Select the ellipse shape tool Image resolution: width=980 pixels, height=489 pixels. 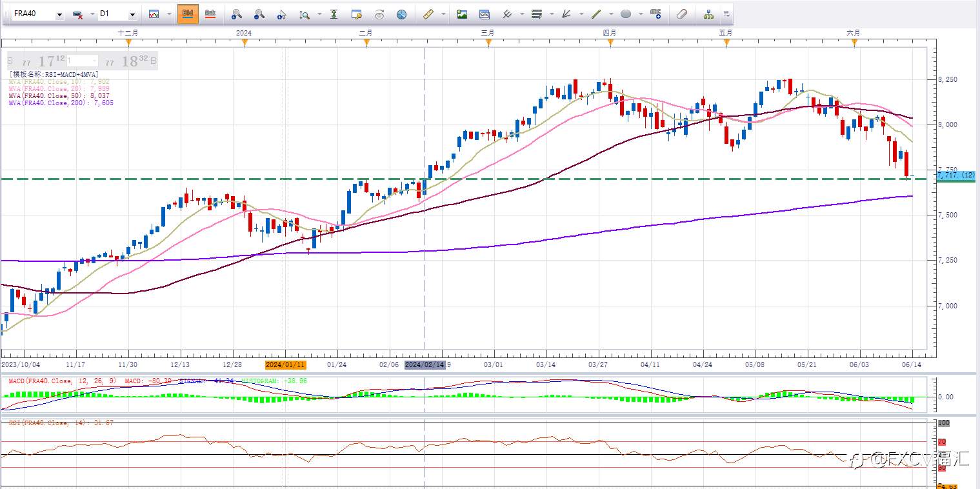[626, 14]
